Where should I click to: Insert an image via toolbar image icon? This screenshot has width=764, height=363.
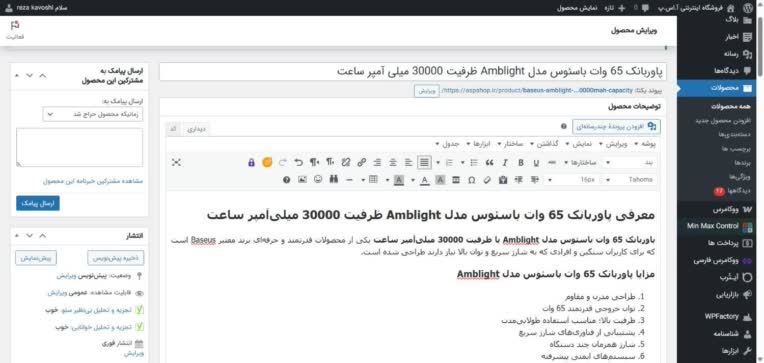pos(303,180)
